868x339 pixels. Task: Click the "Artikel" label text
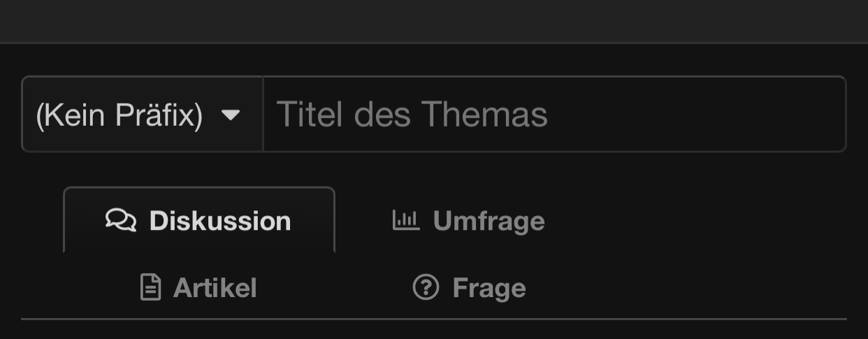click(215, 288)
